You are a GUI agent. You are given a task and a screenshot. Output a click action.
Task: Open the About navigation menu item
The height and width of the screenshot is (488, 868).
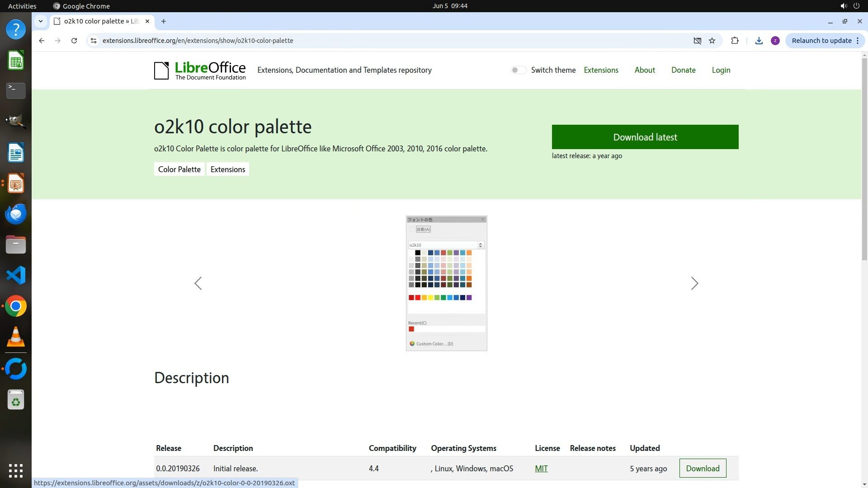[x=644, y=70]
